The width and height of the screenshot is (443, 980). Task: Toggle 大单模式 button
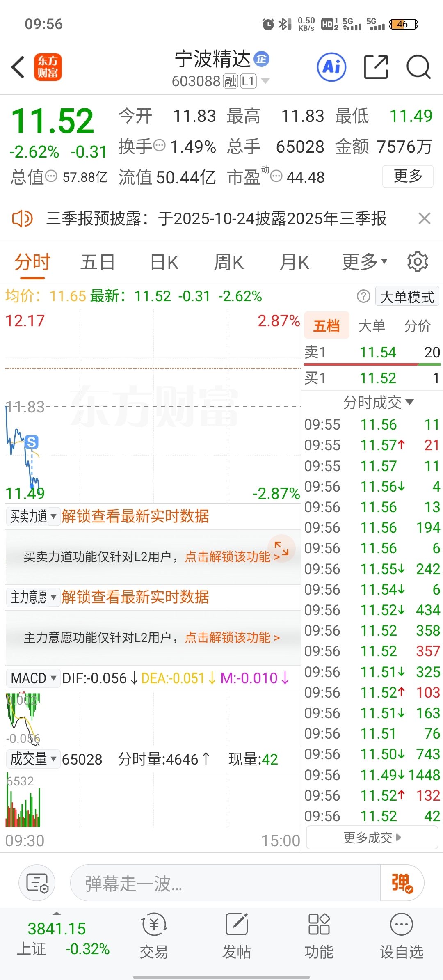[x=407, y=296]
